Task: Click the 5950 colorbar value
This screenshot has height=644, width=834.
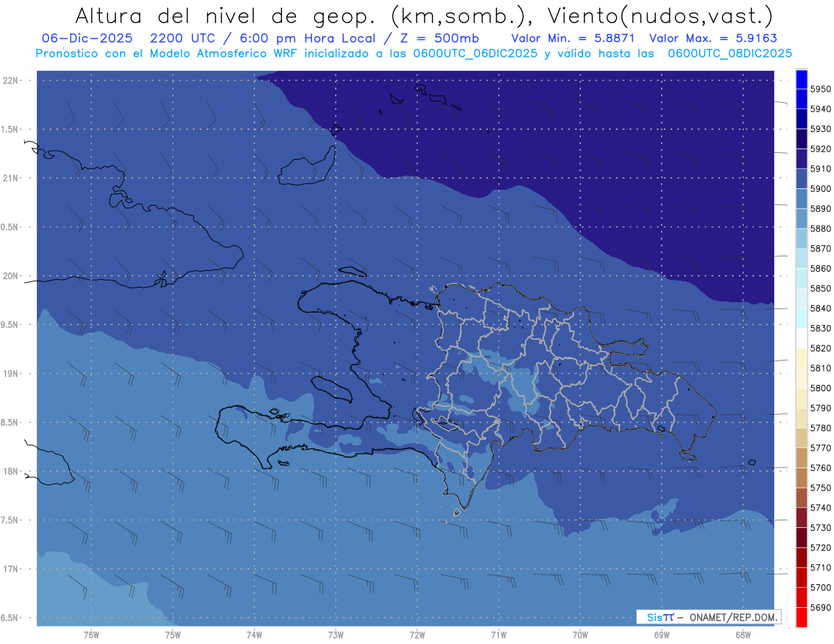Action: pos(821,89)
